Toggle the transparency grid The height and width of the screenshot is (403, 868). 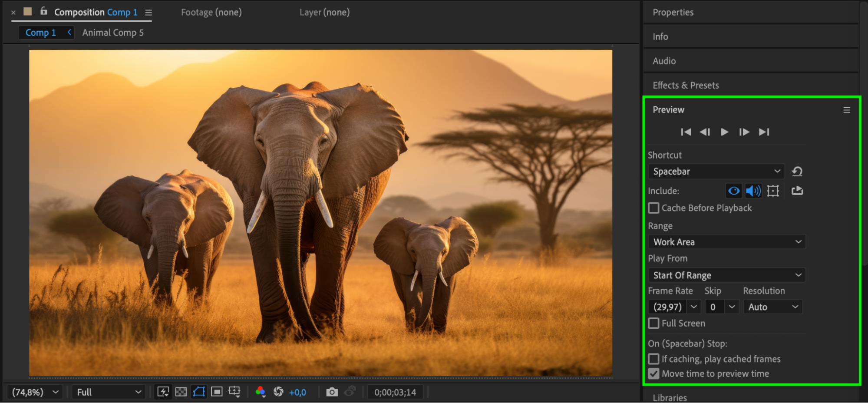181,392
